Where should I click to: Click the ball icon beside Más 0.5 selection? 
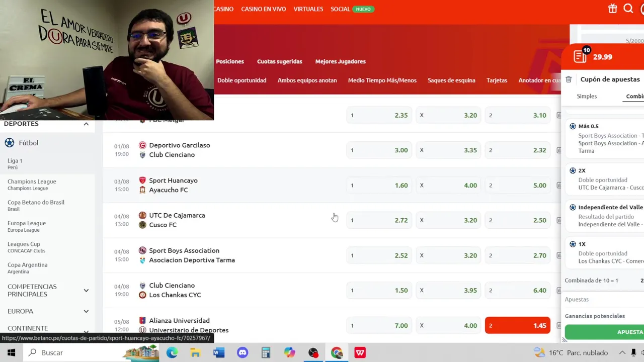(573, 126)
